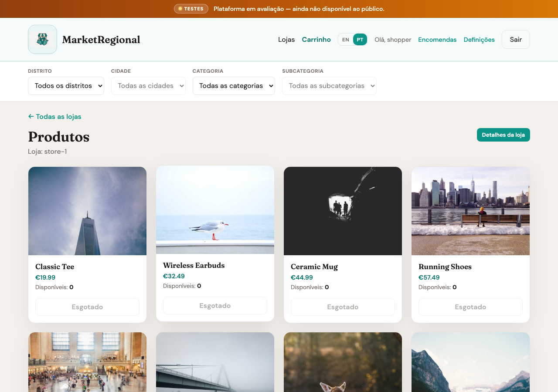Viewport: 558px width, 392px height.
Task: Select the PT language option
Action: [x=360, y=40]
